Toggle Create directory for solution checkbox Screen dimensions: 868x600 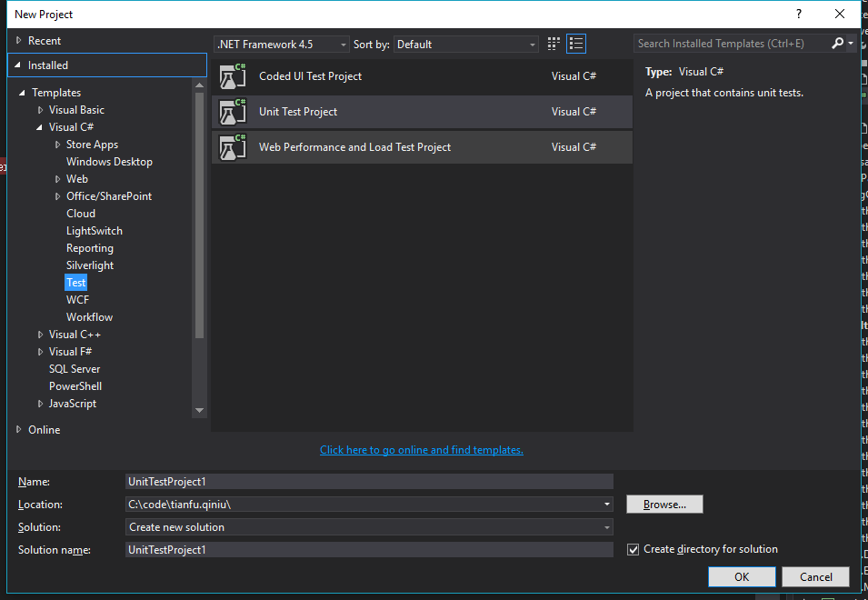(633, 550)
